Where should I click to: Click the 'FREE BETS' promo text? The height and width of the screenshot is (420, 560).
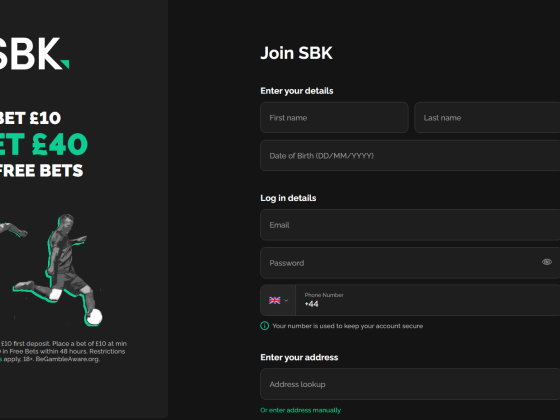[41, 170]
